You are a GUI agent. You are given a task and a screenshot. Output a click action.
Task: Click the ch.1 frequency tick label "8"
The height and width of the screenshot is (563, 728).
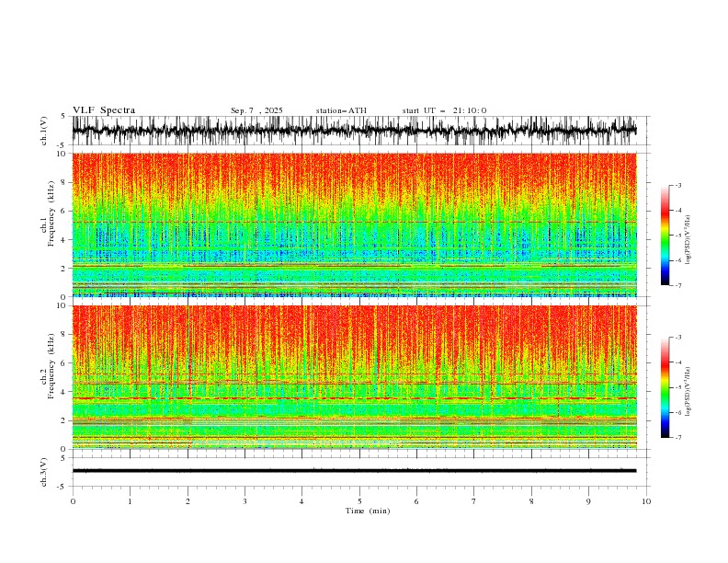[x=64, y=182]
